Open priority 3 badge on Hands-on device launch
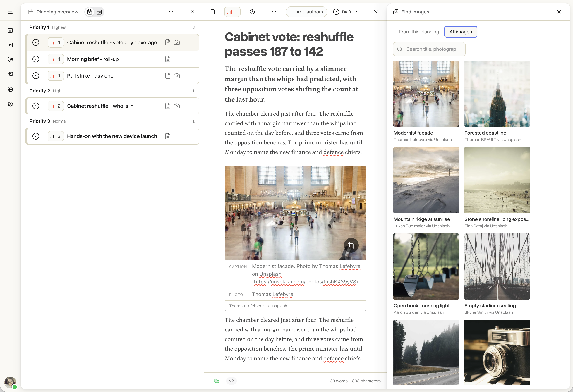Image resolution: width=573 pixels, height=392 pixels. [56, 136]
